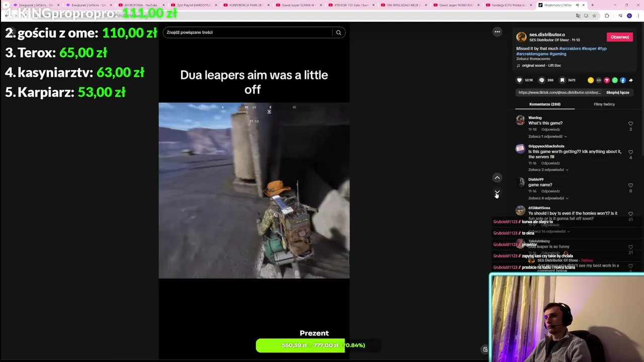Screen dimensions: 644x362
Task: Open the #fyp hashtag
Action: (x=602, y=49)
